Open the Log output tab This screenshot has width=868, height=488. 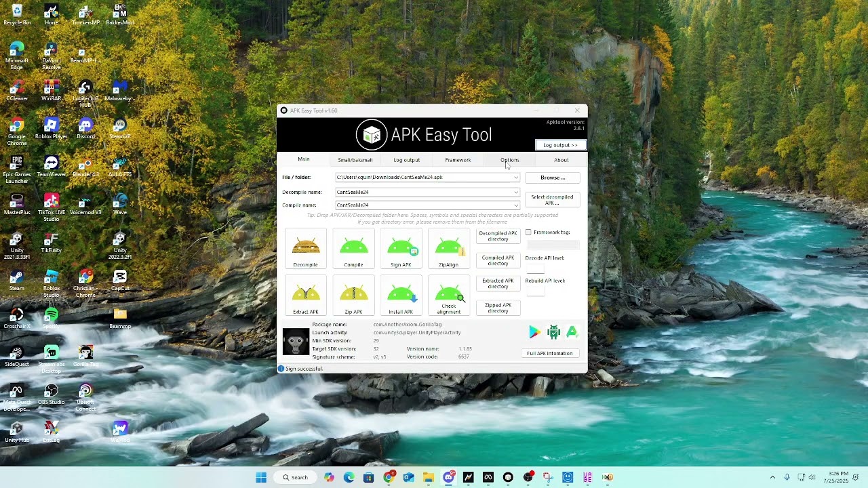coord(407,160)
